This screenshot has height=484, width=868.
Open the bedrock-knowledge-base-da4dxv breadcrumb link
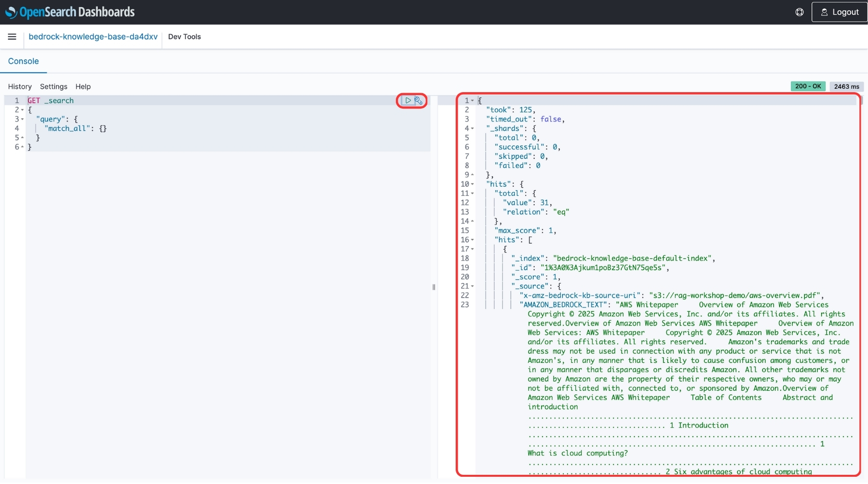tap(93, 37)
